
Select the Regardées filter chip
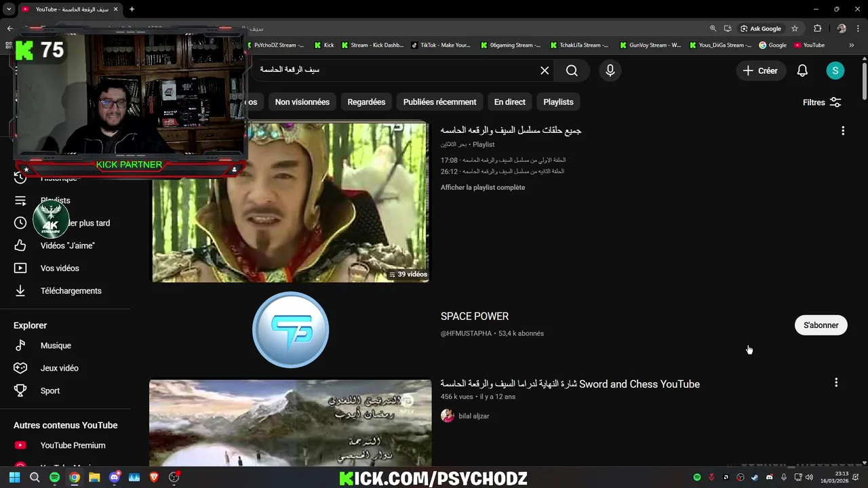point(366,102)
